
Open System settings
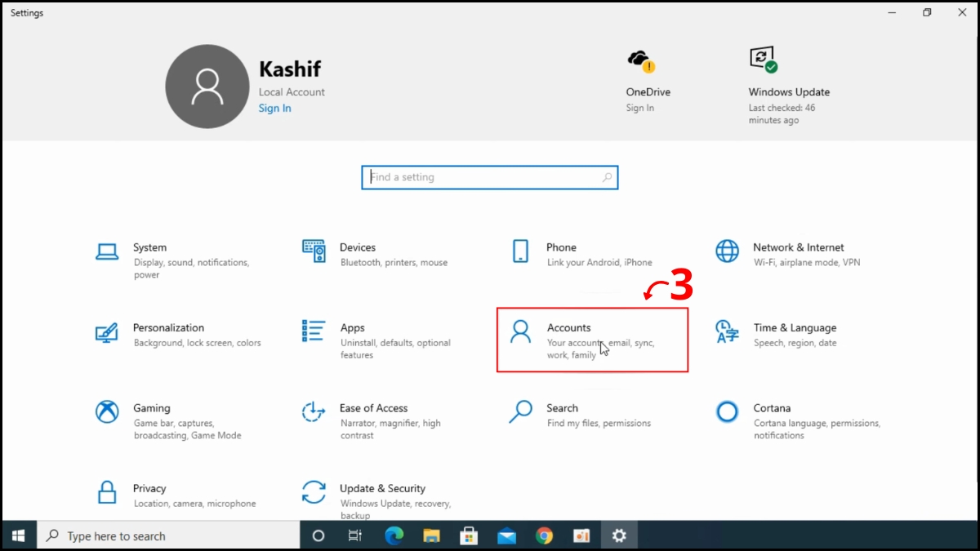(x=149, y=247)
